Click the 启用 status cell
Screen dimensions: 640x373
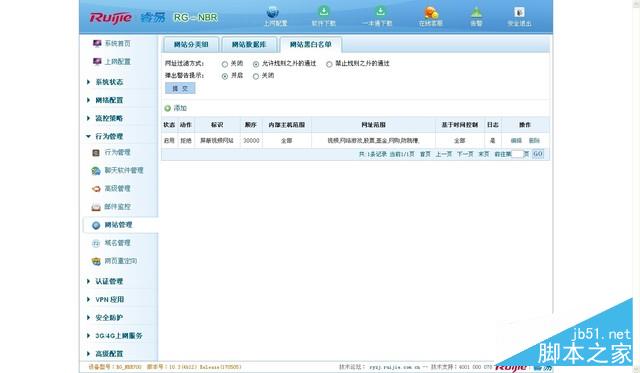169,140
